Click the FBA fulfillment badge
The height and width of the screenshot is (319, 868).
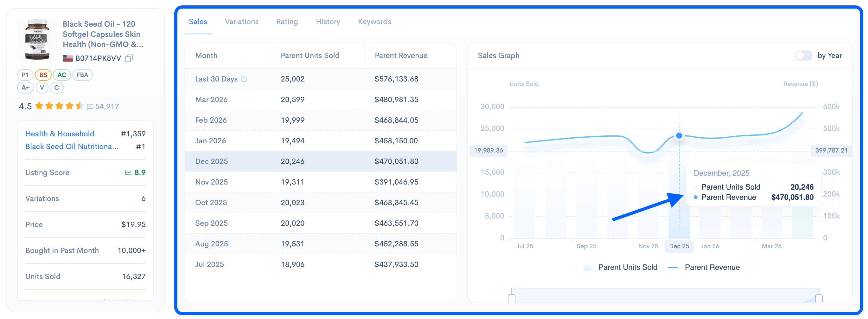[82, 75]
